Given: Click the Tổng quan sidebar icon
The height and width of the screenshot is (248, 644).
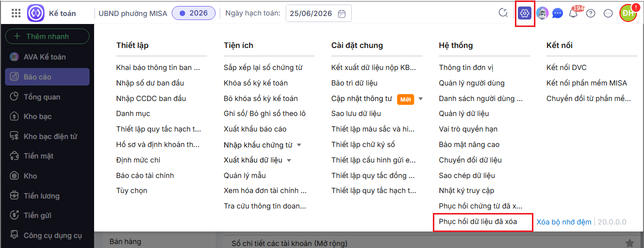Looking at the screenshot, I should tap(15, 97).
